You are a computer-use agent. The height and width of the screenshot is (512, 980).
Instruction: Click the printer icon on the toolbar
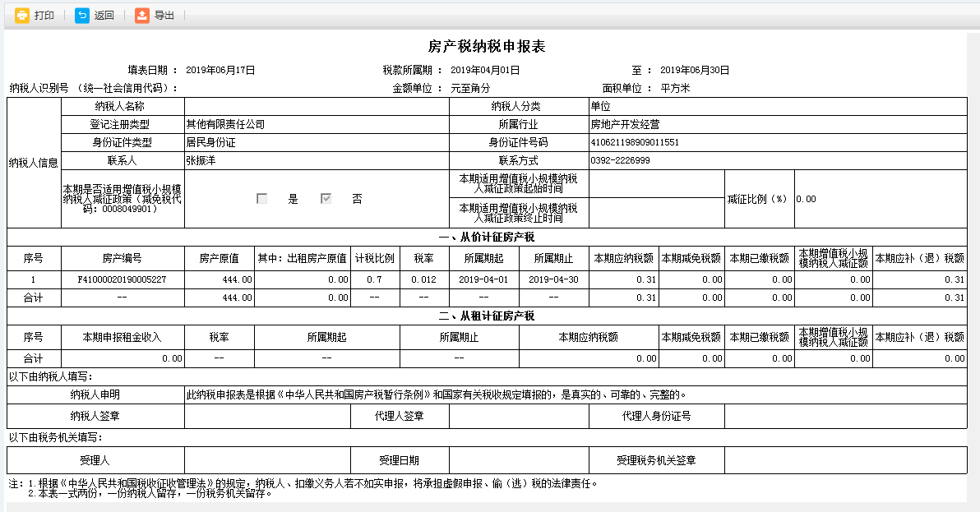coord(22,16)
